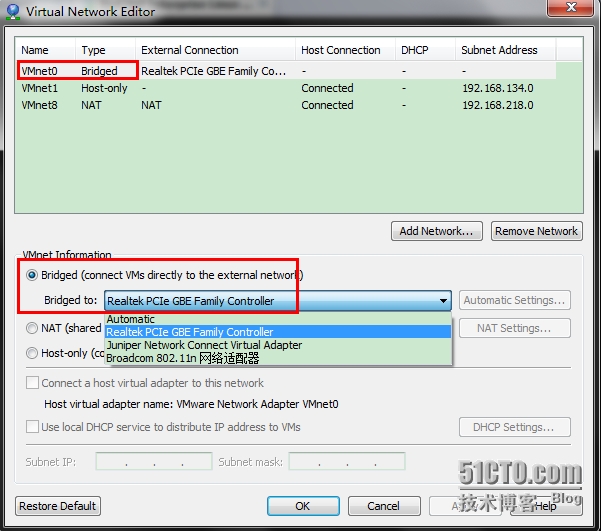Select the Bridged radio button
Viewport: 601px width, 531px height.
(x=32, y=275)
